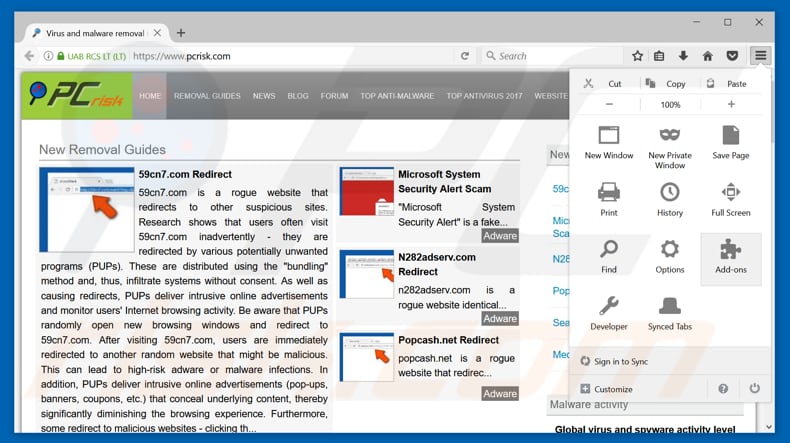Open Options gear in menu
This screenshot has width=790, height=443.
[x=670, y=257]
